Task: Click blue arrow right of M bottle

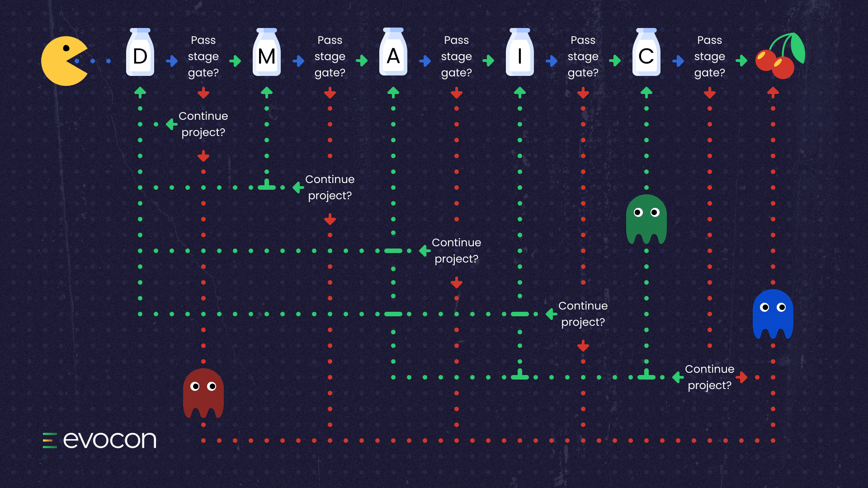Action: (298, 61)
